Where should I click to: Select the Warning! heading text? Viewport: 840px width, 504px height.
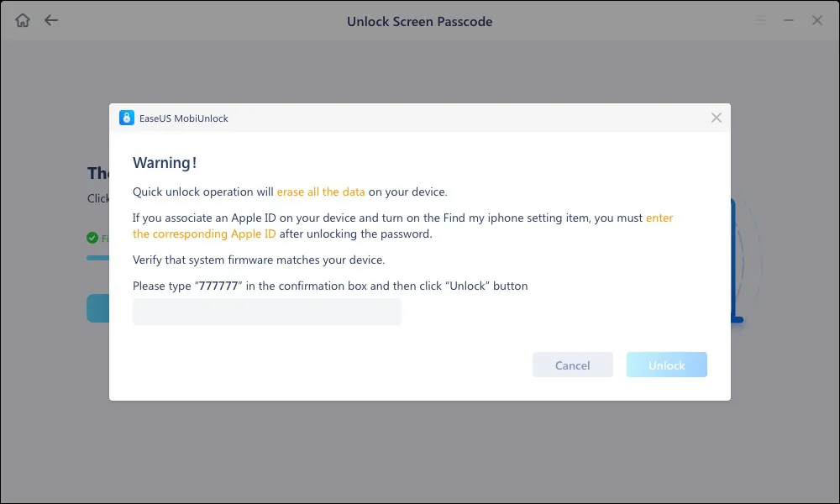pyautogui.click(x=165, y=162)
